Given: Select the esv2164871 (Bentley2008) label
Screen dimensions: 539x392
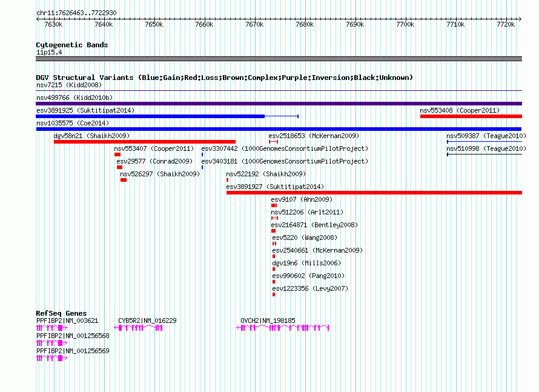Looking at the screenshot, I should (x=314, y=225).
